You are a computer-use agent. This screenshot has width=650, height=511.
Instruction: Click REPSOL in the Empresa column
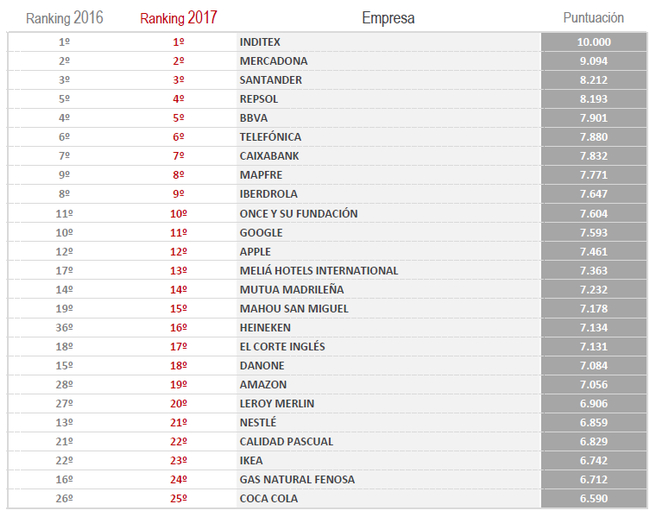pyautogui.click(x=259, y=99)
